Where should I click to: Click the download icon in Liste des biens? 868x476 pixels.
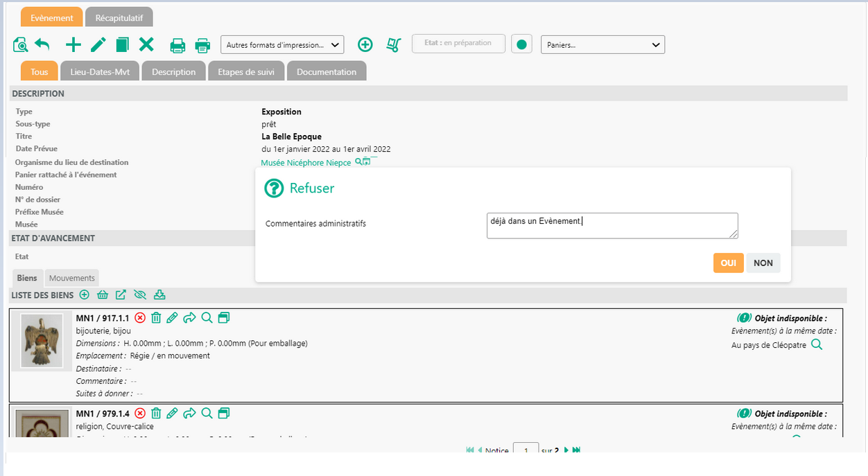pos(159,295)
